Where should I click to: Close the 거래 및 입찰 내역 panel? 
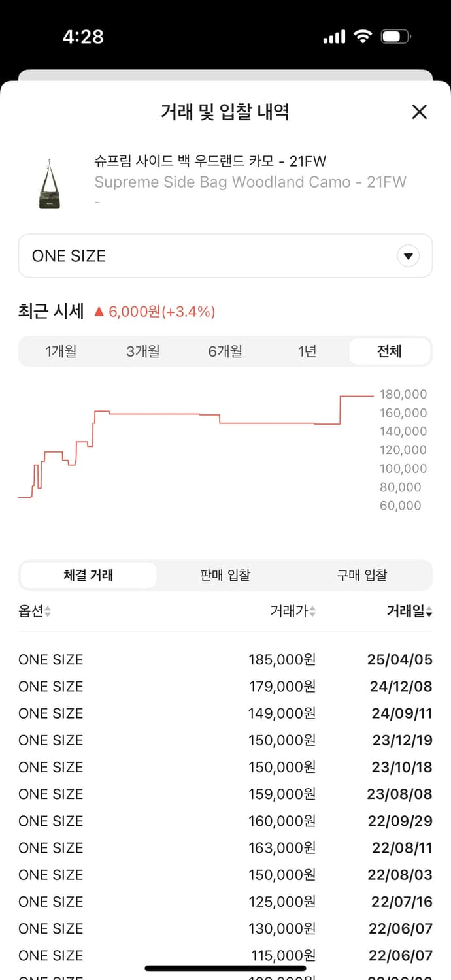pos(419,112)
